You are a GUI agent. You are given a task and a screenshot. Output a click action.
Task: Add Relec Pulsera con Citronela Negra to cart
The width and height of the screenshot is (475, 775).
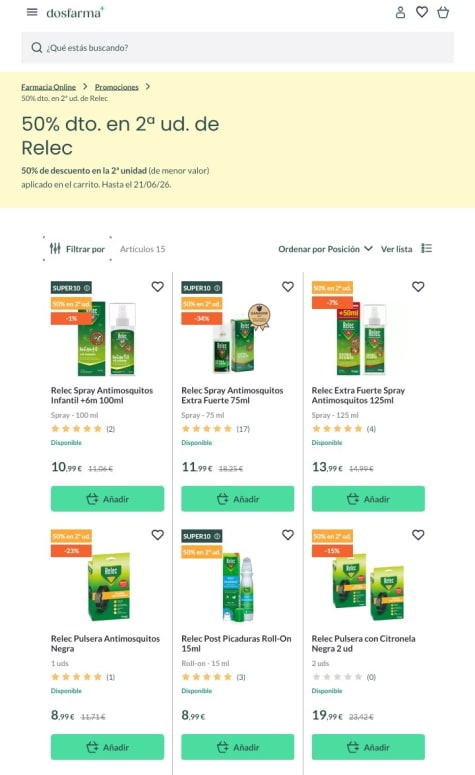tap(368, 747)
